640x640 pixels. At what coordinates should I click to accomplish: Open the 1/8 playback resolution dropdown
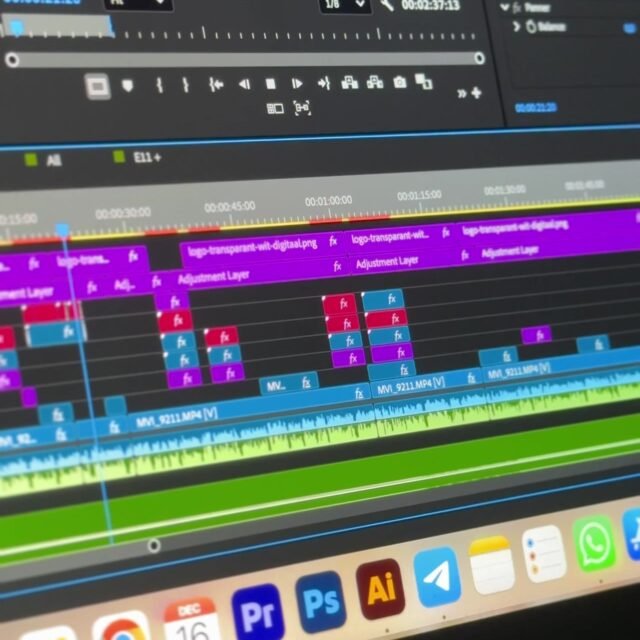coord(344,5)
